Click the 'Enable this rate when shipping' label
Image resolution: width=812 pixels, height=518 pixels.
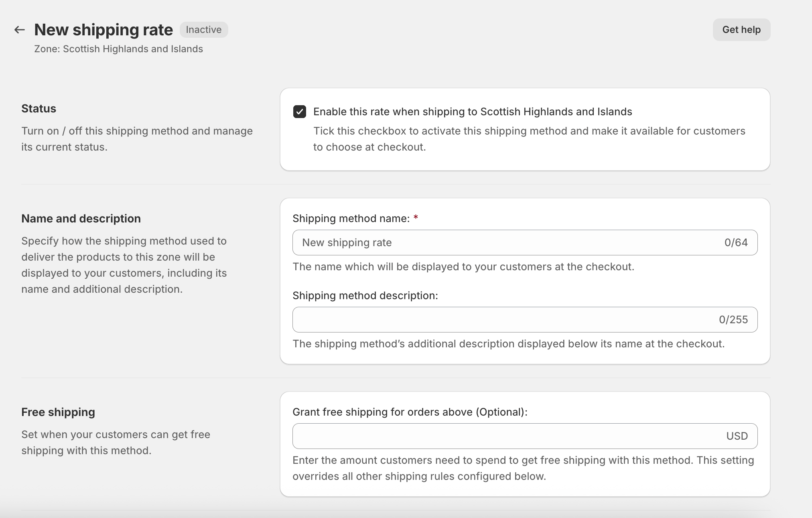[473, 112]
